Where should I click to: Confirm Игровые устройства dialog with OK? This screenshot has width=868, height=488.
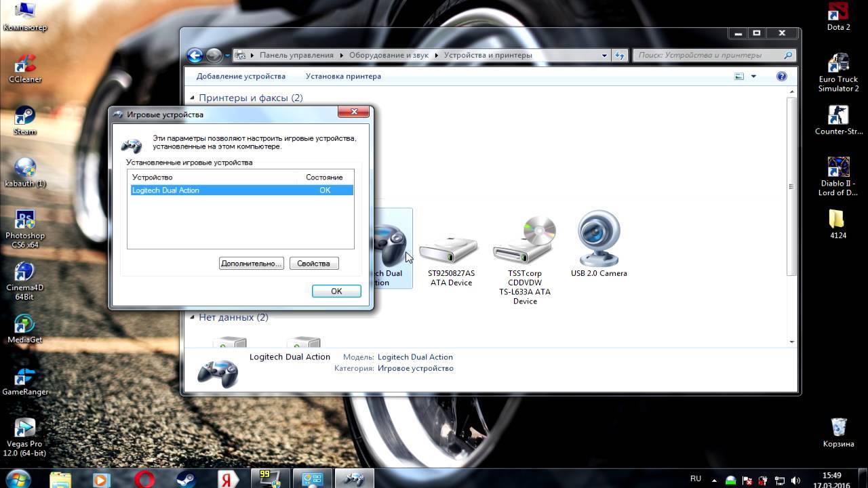click(x=336, y=291)
